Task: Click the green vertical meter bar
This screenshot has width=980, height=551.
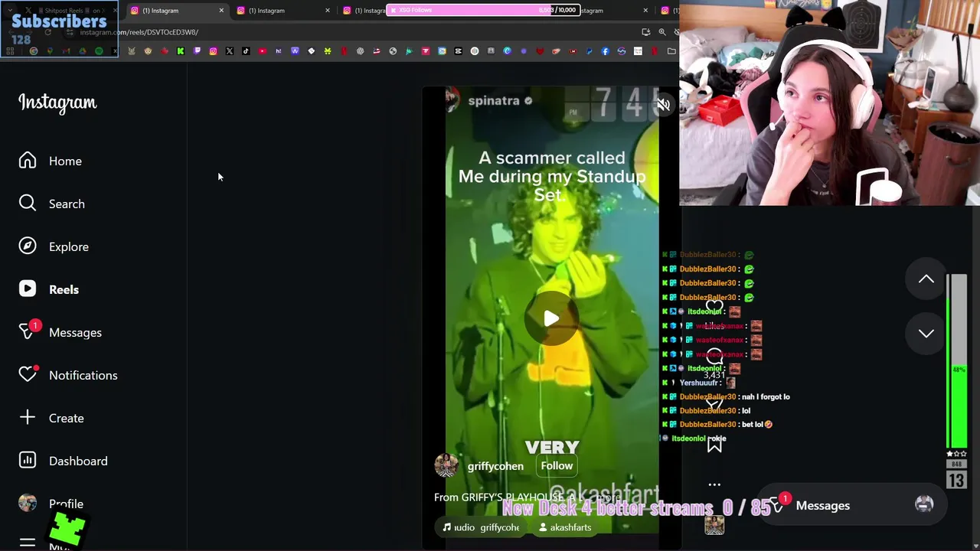Action: (x=957, y=361)
